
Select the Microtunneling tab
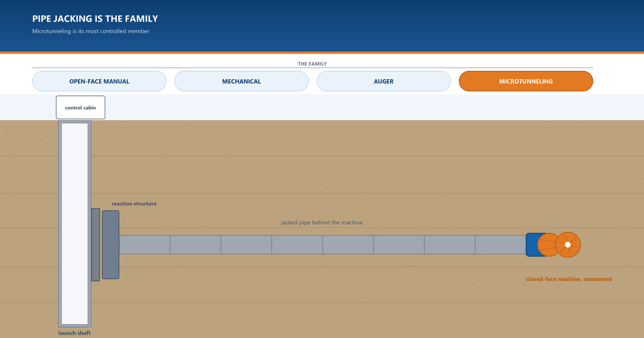click(526, 82)
